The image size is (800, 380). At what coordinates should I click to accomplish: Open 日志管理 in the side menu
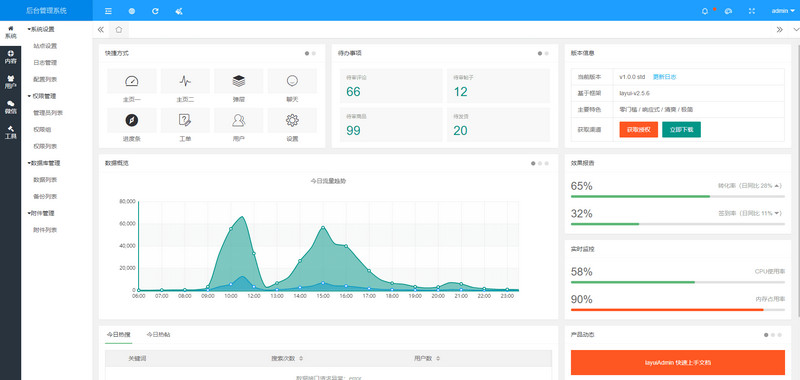[x=45, y=63]
